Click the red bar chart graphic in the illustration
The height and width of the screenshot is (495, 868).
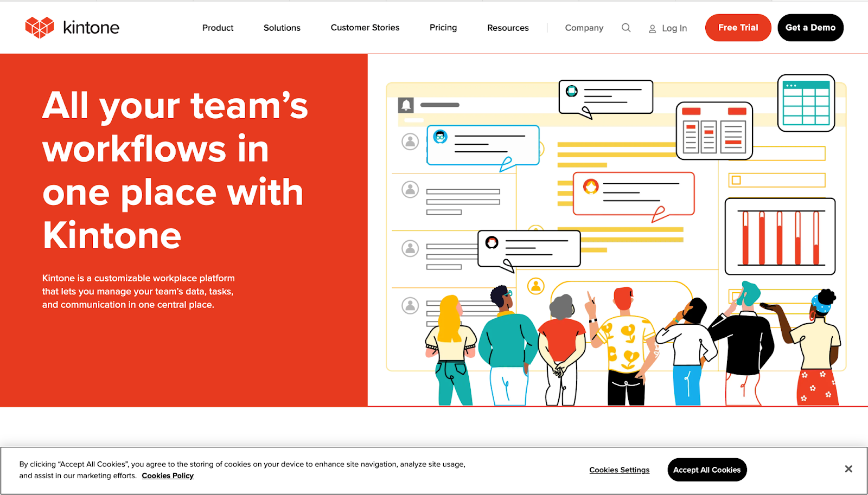click(x=780, y=237)
